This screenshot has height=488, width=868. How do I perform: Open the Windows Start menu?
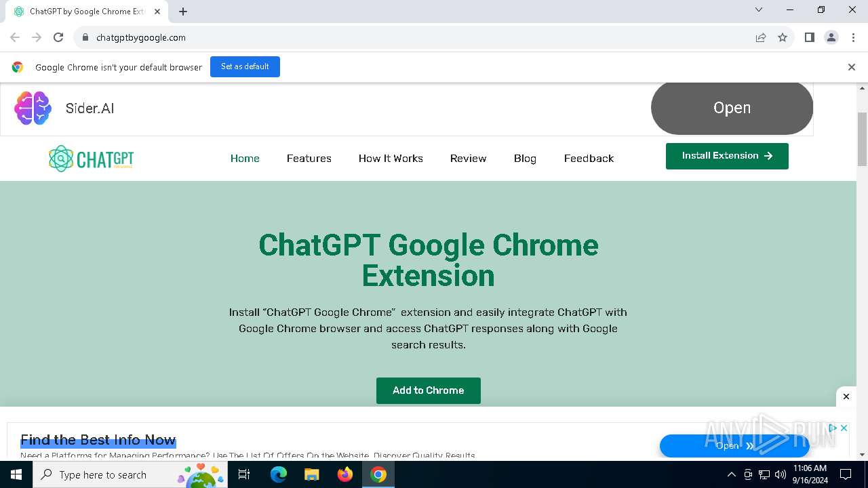pos(16,474)
